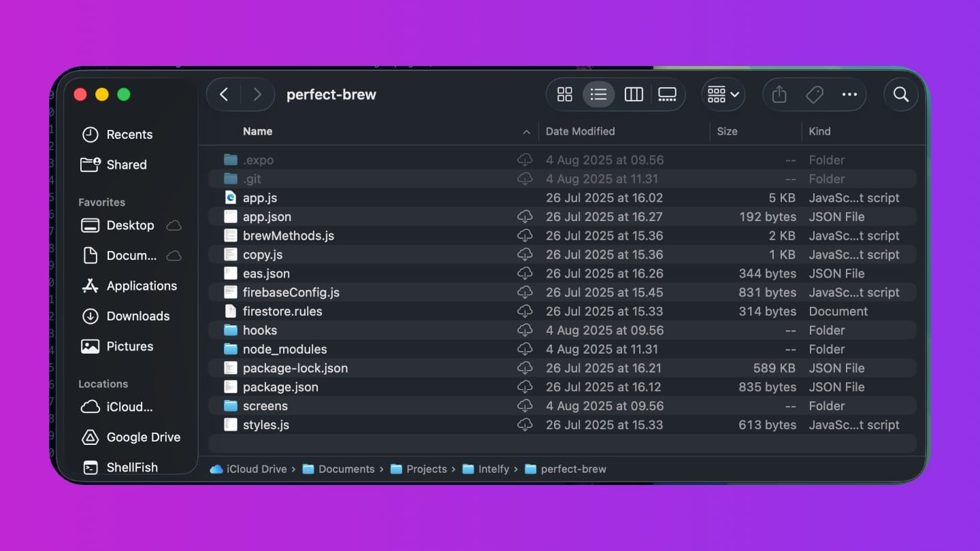The width and height of the screenshot is (980, 551).
Task: Toggle sort order on Name column
Action: pos(526,132)
